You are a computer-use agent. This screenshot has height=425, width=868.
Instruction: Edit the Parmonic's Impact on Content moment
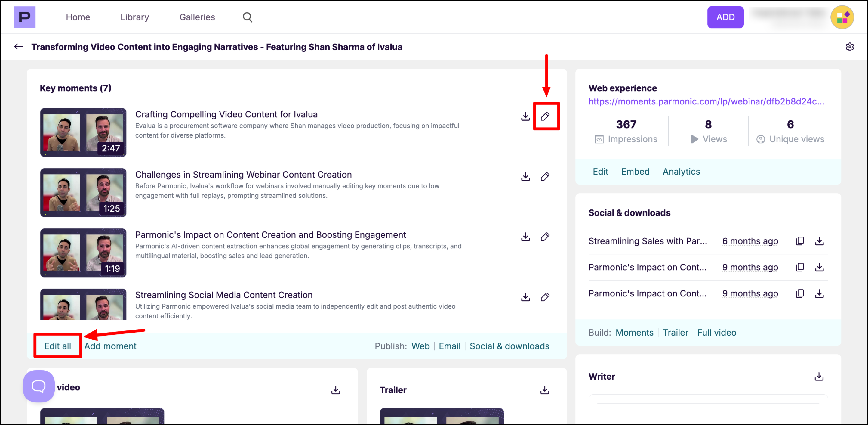click(x=545, y=237)
